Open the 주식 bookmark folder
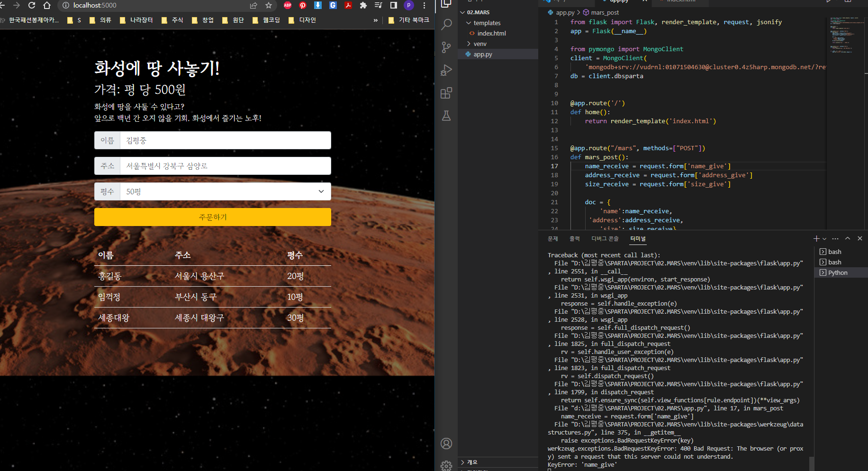 [x=172, y=20]
